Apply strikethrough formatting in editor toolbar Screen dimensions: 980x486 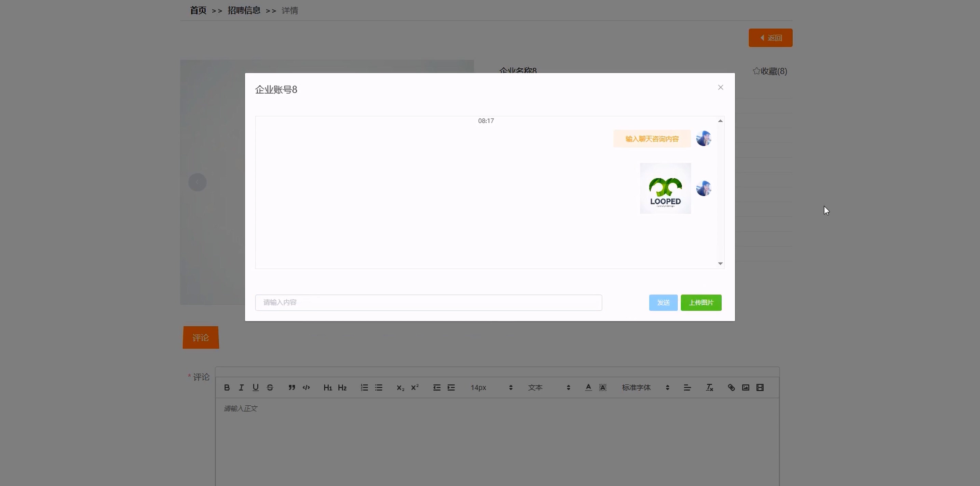(x=270, y=388)
